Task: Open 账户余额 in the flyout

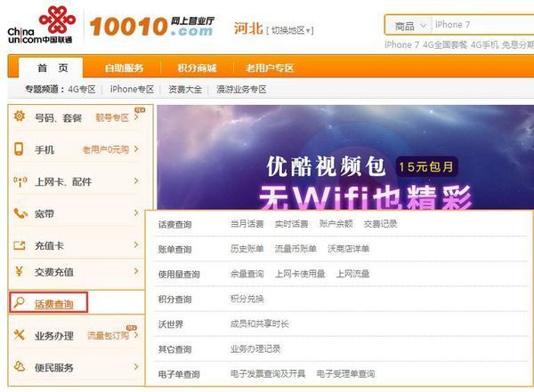Action: (x=336, y=224)
